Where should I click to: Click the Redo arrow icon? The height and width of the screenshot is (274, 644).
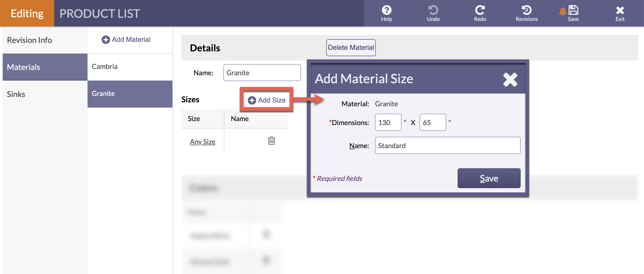click(480, 11)
